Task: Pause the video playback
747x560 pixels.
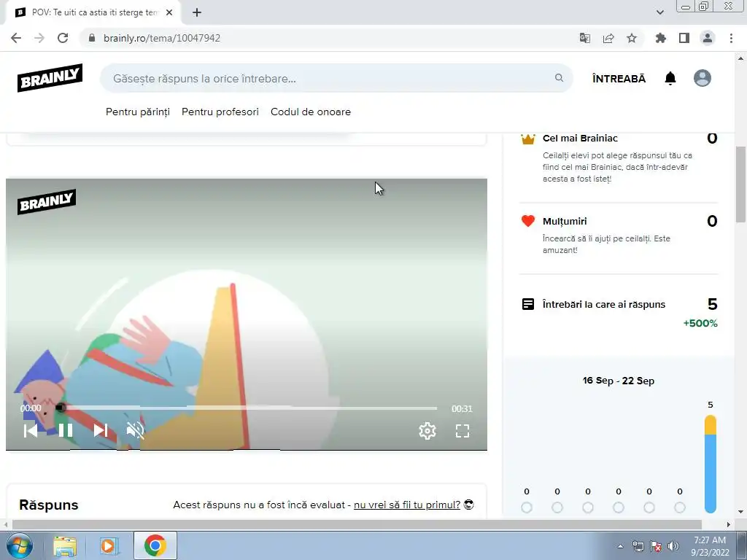Action: point(65,430)
